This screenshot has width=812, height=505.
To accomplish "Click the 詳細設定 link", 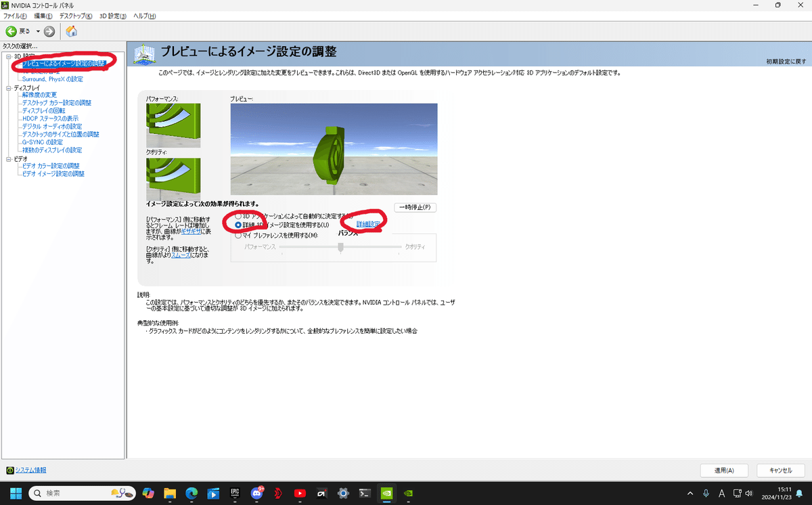I will (x=368, y=223).
